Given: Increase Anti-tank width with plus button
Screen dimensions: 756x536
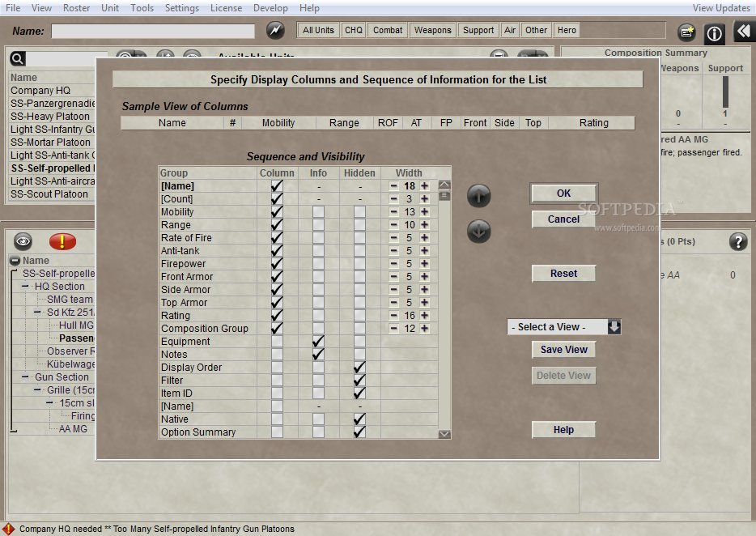Looking at the screenshot, I should pos(424,250).
